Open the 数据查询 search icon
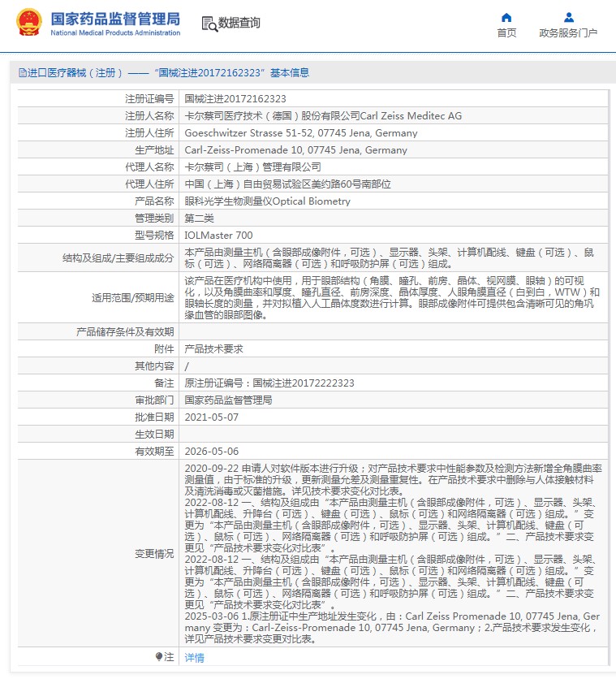 210,24
